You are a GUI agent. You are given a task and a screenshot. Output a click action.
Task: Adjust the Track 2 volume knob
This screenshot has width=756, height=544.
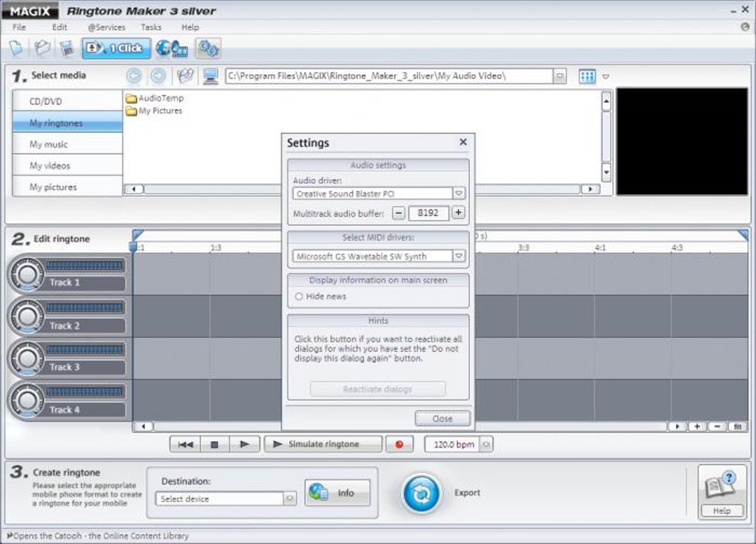[27, 316]
